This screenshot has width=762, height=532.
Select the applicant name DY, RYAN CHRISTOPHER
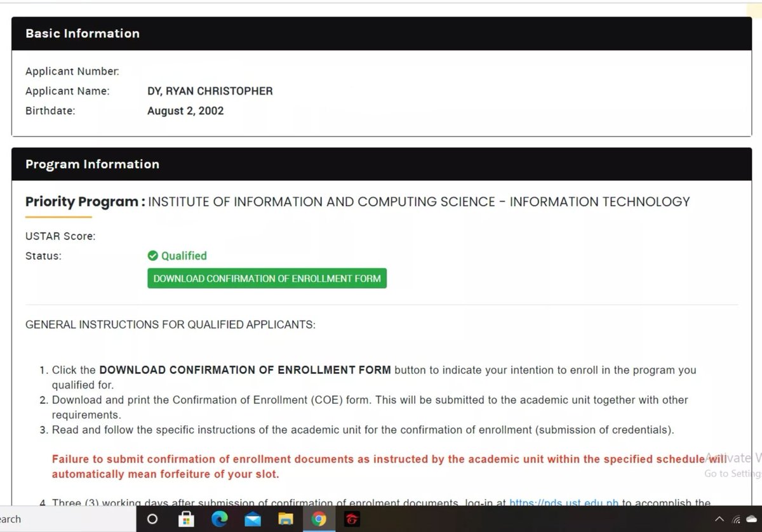[210, 91]
